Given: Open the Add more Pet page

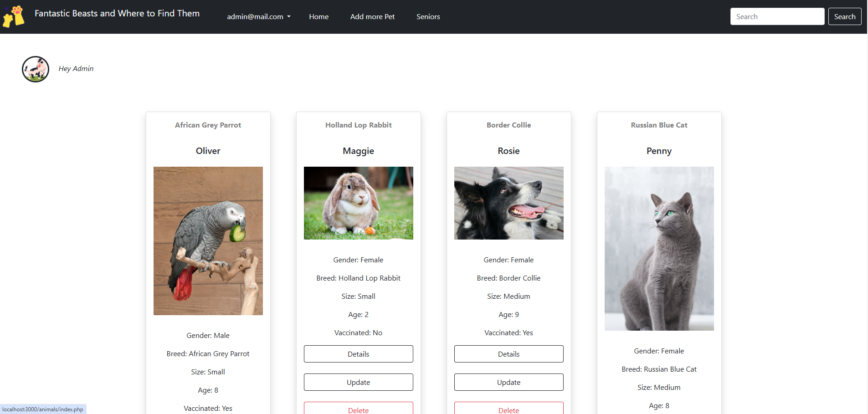Looking at the screenshot, I should (372, 17).
